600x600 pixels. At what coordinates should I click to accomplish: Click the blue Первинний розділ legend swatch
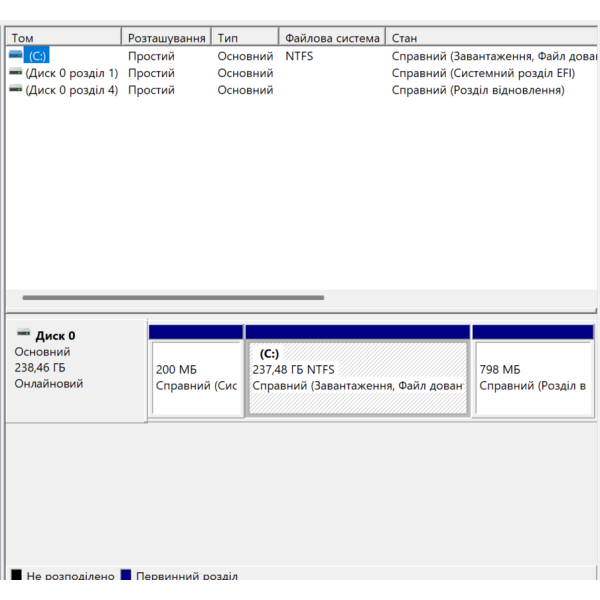tap(126, 574)
